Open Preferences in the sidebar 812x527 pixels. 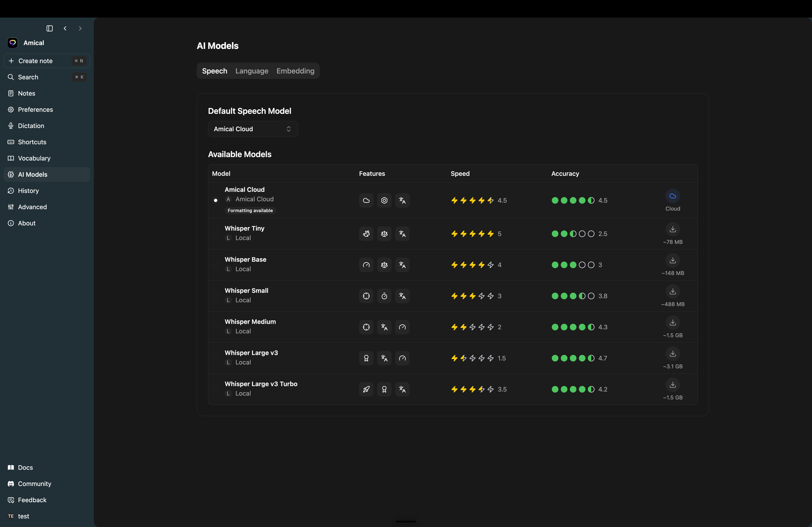47,109
